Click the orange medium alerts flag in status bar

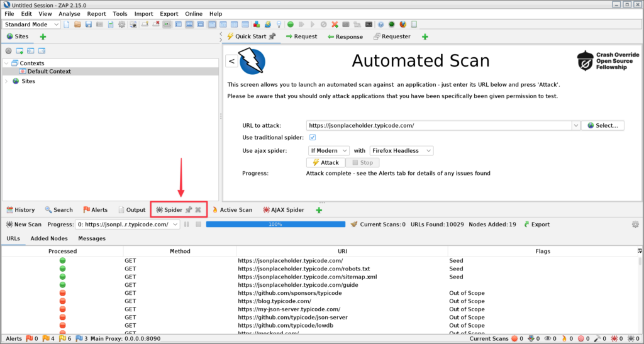45,339
